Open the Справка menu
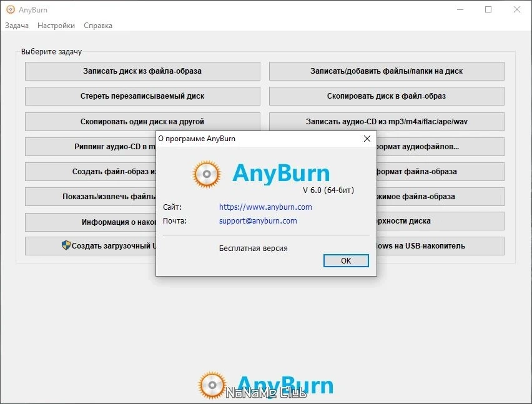This screenshot has width=532, height=404. (97, 26)
